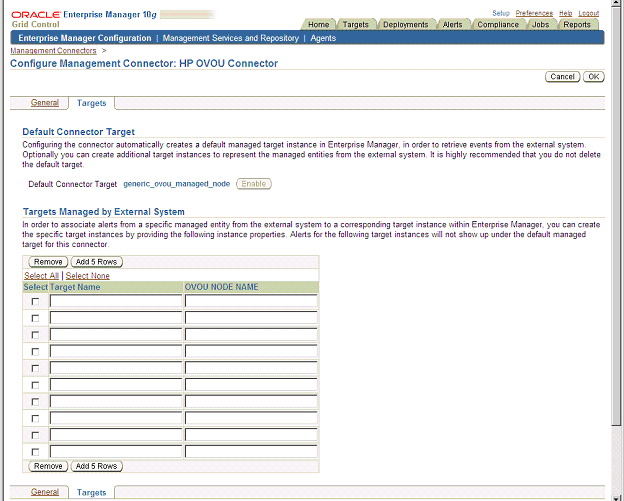The height and width of the screenshot is (501, 624).
Task: Click the OK button
Action: click(593, 76)
